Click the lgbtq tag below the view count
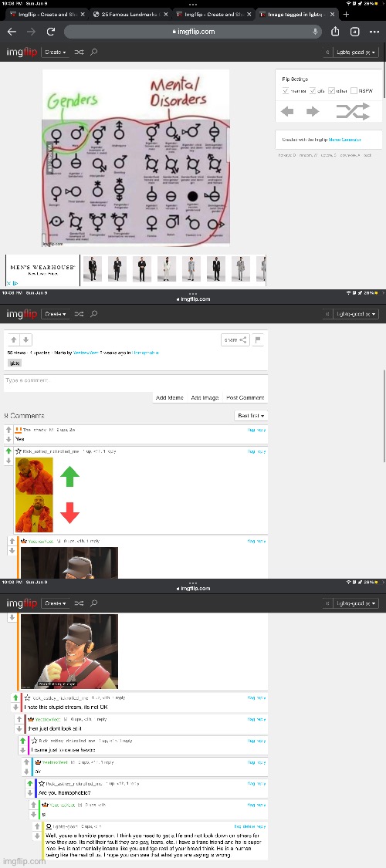Image resolution: width=386 pixels, height=868 pixels. click(x=13, y=363)
